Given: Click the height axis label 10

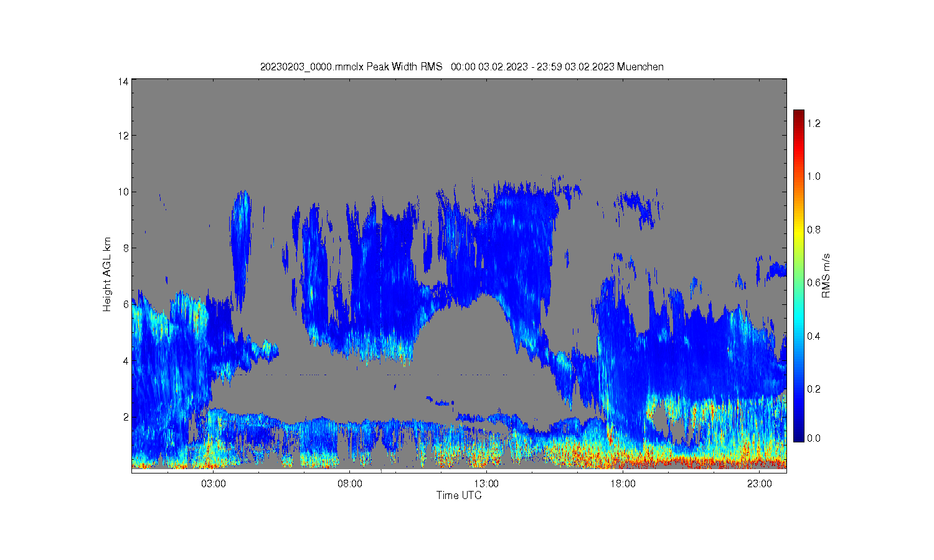Looking at the screenshot, I should [x=123, y=192].
